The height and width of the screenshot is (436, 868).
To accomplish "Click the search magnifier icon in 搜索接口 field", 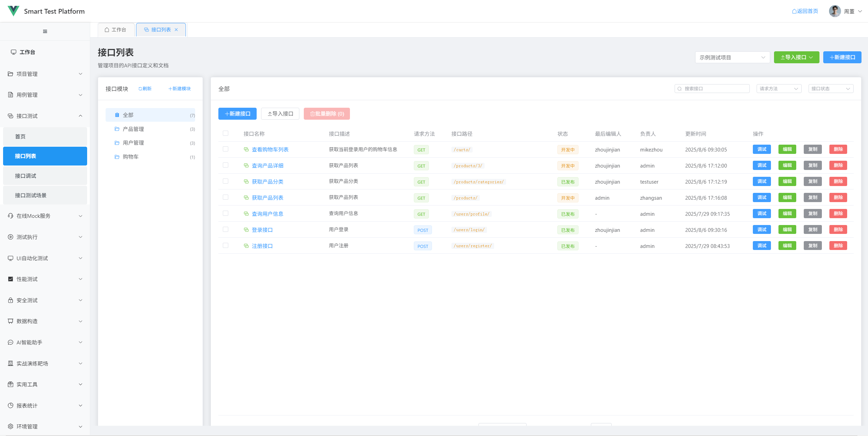I will pos(680,89).
